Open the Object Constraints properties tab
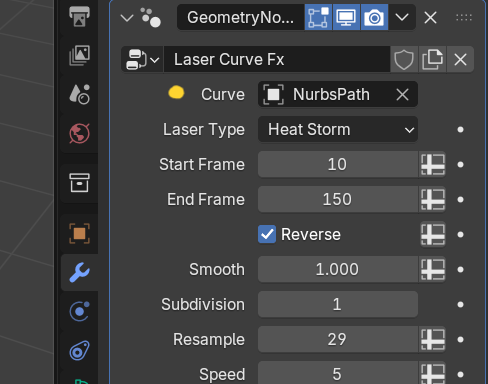 click(x=79, y=351)
